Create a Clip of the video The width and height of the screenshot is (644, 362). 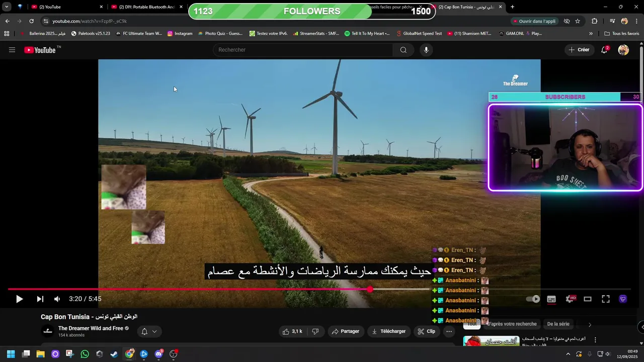427,331
